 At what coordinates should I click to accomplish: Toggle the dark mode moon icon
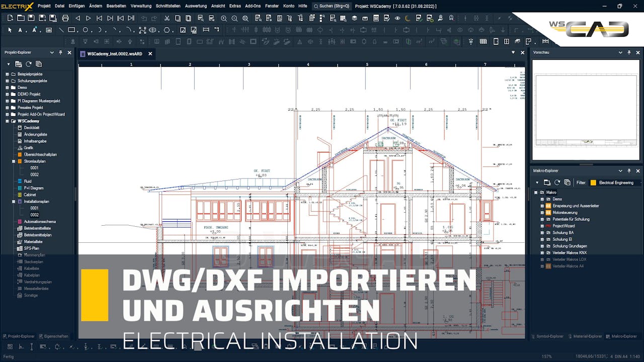(407, 18)
